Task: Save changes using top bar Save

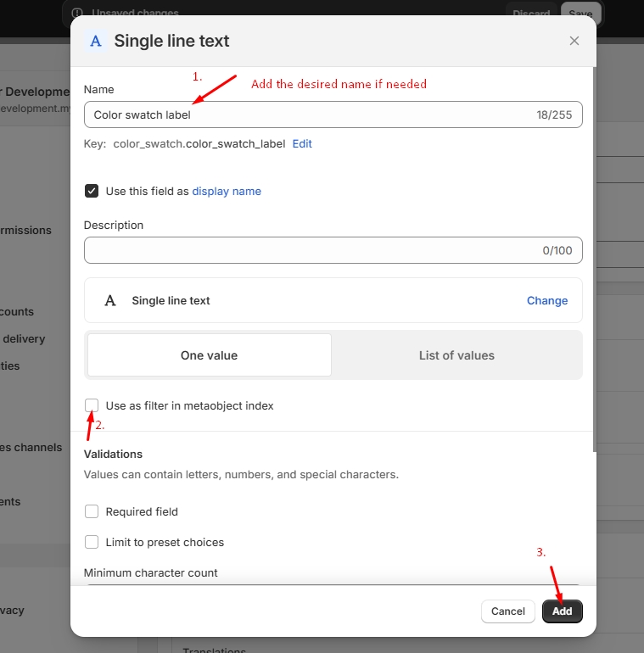Action: point(580,13)
